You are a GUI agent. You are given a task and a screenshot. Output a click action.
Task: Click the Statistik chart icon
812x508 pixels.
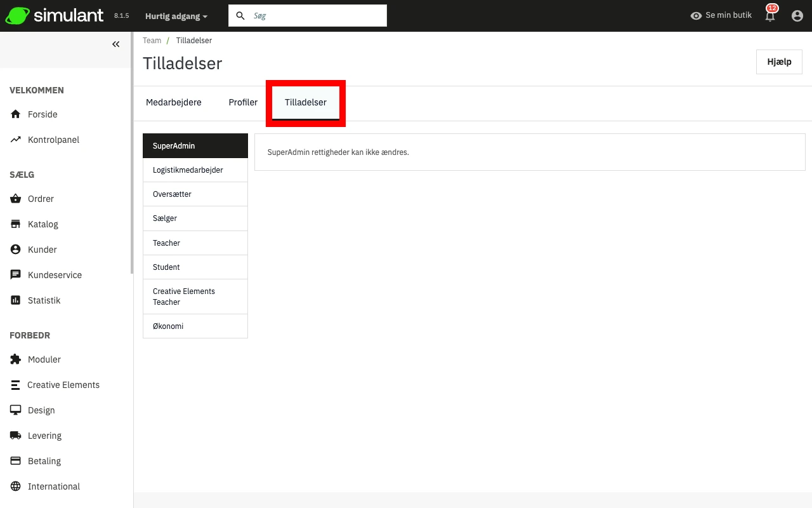16,300
